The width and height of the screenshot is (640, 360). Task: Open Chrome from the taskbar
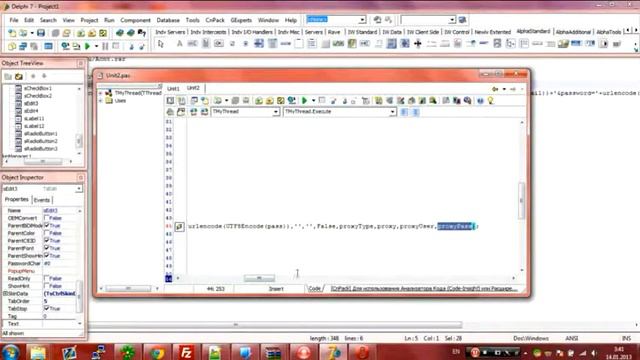[x=157, y=352]
